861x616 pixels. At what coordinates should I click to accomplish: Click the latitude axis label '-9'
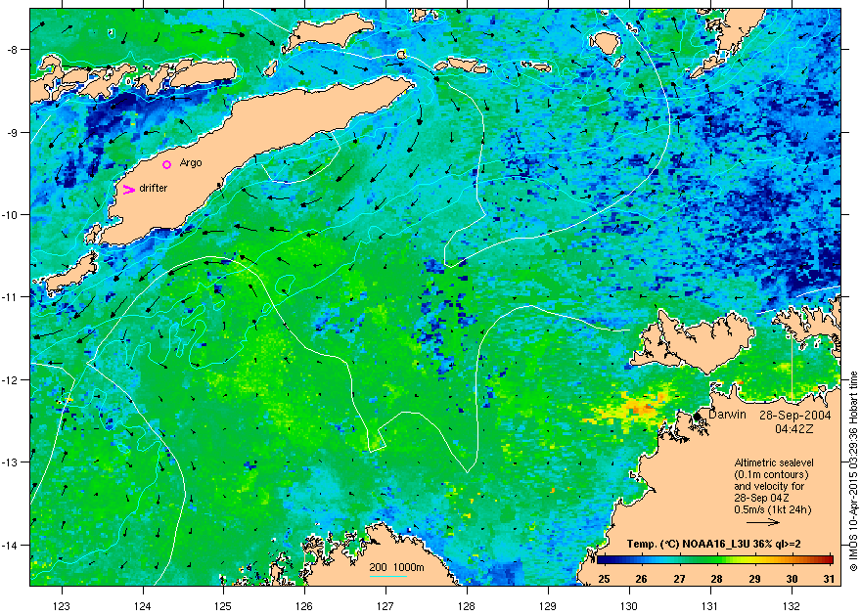pyautogui.click(x=12, y=132)
